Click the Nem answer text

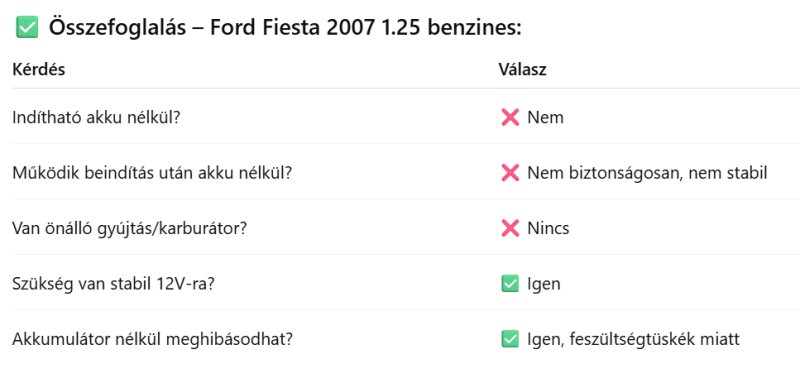click(x=545, y=118)
